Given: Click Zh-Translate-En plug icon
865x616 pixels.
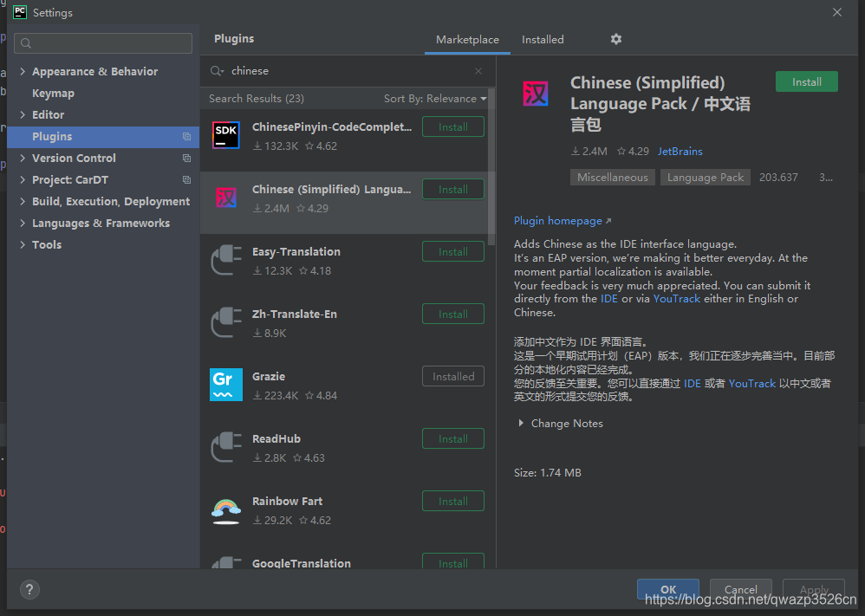Looking at the screenshot, I should coord(226,322).
